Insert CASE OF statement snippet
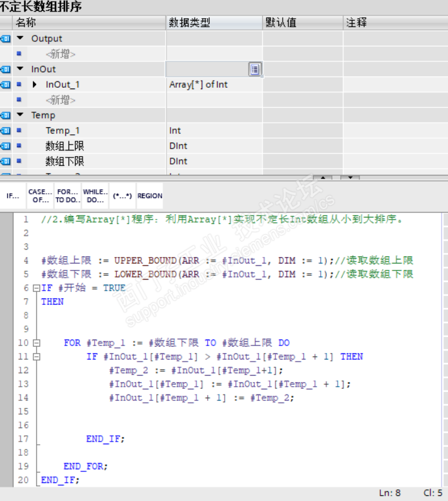Viewport: 448px width, 501px height. click(40, 196)
